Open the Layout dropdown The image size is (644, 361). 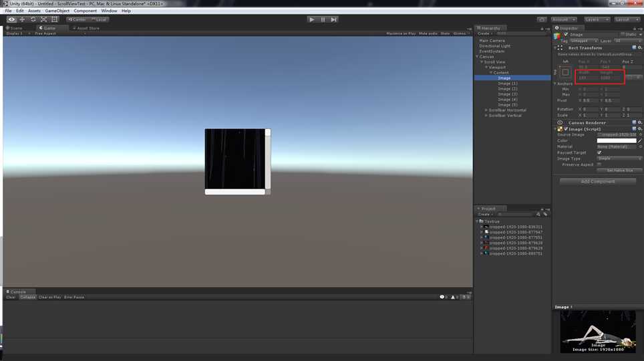click(627, 19)
